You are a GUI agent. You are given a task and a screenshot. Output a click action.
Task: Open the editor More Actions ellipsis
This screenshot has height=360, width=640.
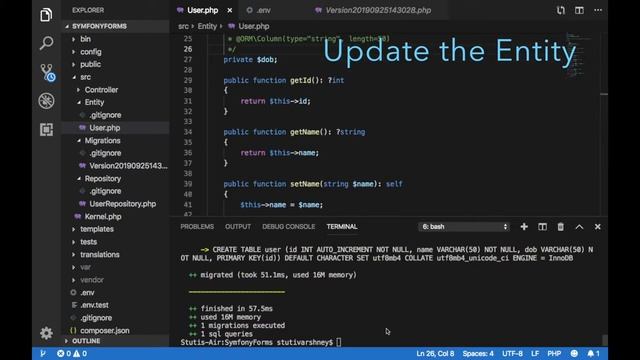coord(598,10)
